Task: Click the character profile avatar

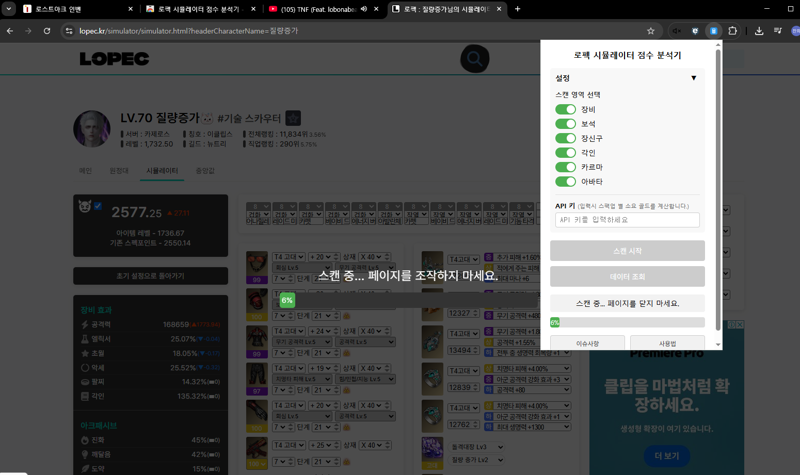Action: [92, 129]
